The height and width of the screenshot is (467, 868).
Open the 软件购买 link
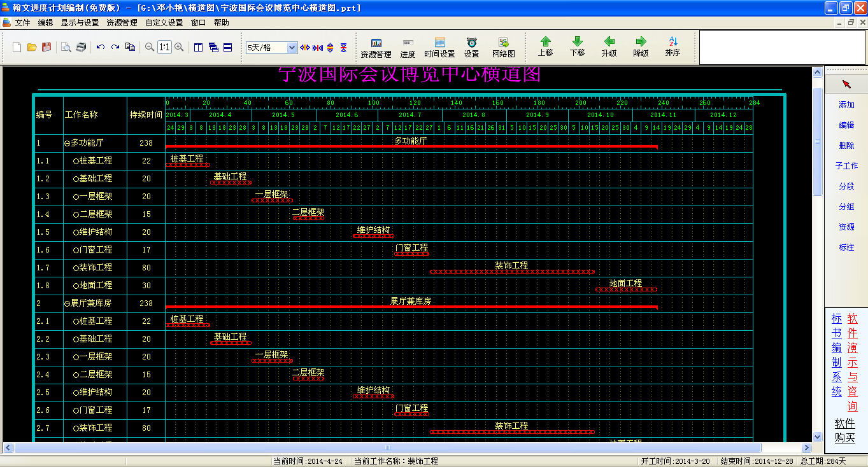[845, 431]
